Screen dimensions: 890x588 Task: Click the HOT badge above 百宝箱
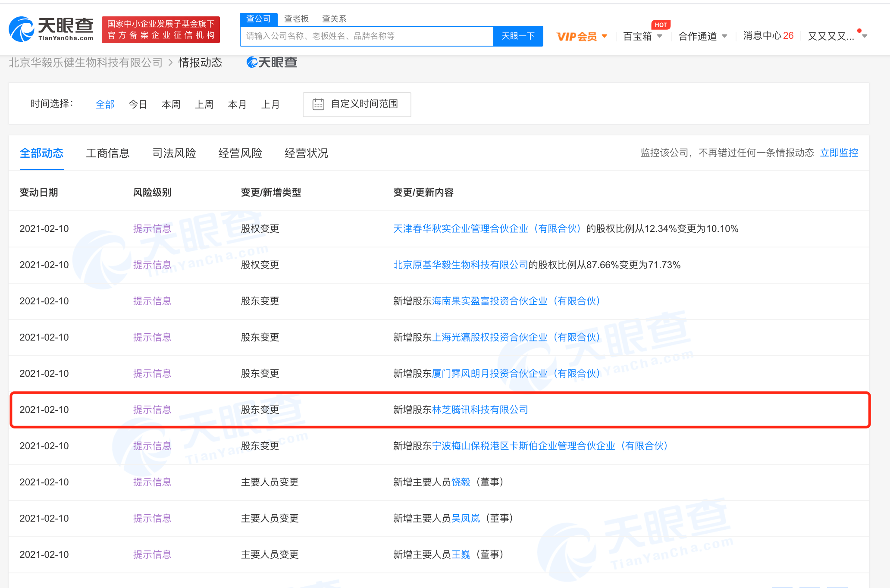tap(661, 25)
